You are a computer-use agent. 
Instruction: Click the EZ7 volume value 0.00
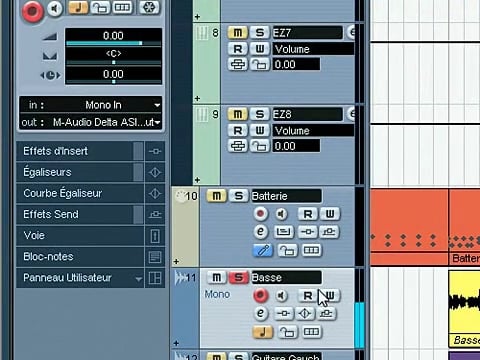point(296,64)
